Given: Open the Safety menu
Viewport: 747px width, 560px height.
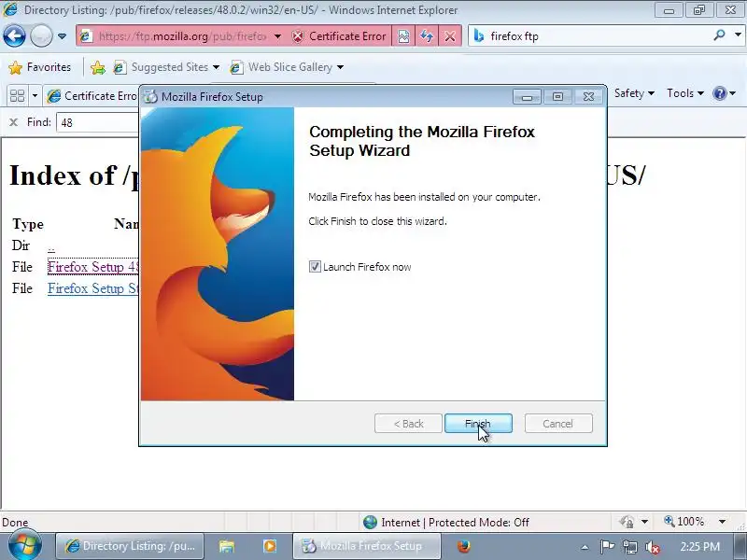Looking at the screenshot, I should click(x=634, y=93).
